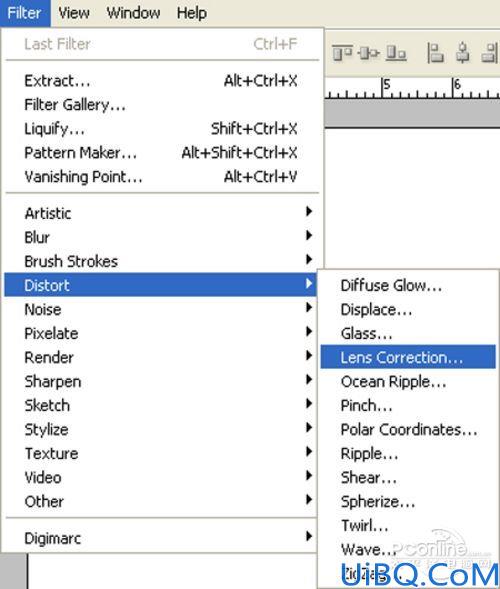Select Polar Coordinates distort filter
The width and height of the screenshot is (500, 589).
tap(408, 429)
